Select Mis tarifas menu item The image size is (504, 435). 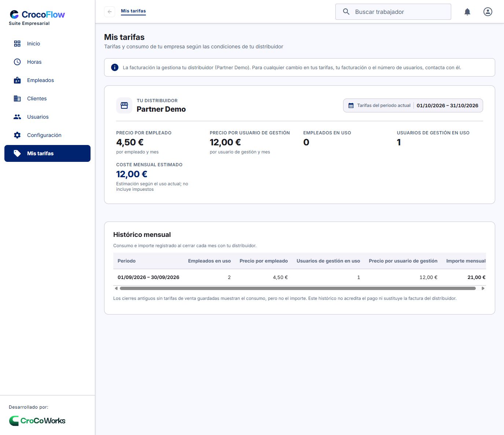pyautogui.click(x=47, y=153)
